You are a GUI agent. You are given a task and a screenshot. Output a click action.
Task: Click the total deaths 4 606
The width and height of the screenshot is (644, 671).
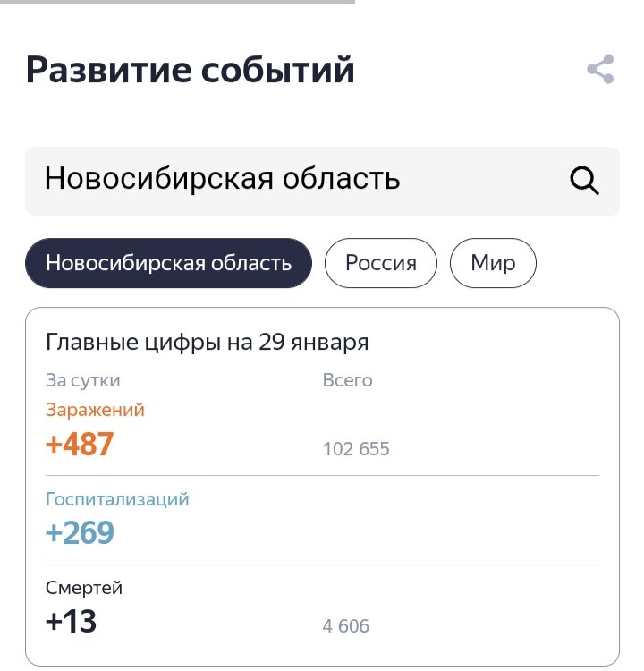[x=345, y=626]
